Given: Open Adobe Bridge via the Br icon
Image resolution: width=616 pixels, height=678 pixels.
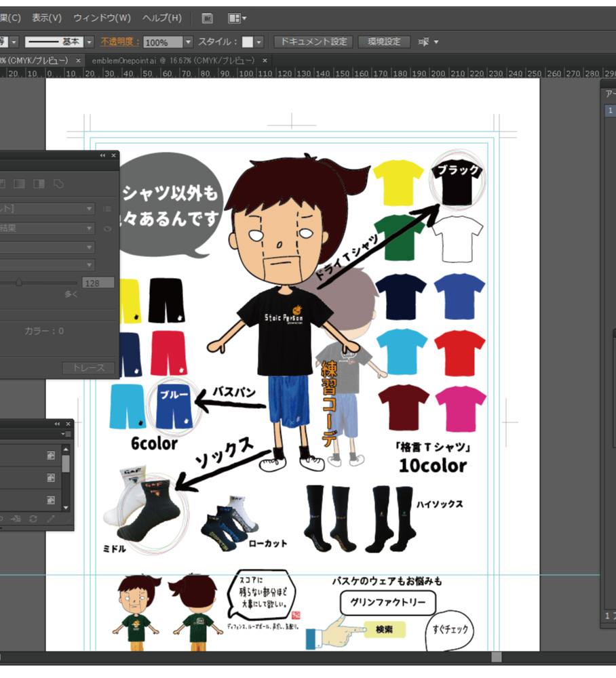Looking at the screenshot, I should pos(208,18).
